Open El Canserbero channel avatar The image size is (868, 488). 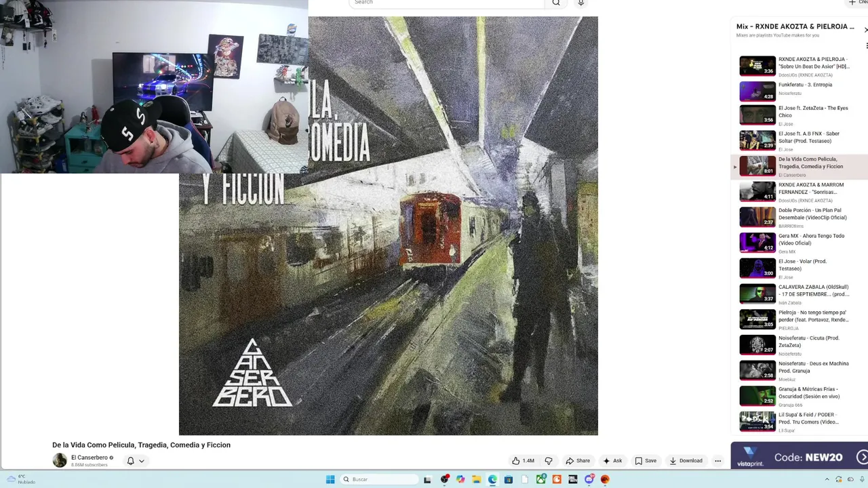[60, 461]
